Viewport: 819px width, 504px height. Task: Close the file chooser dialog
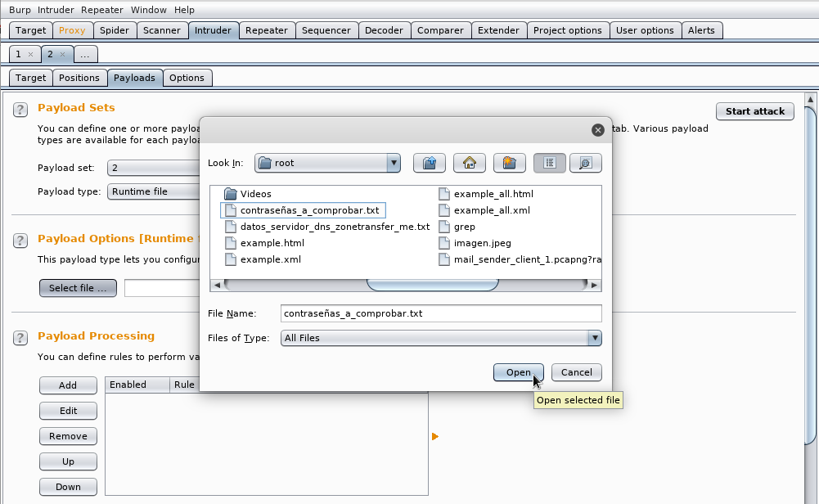pyautogui.click(x=598, y=130)
